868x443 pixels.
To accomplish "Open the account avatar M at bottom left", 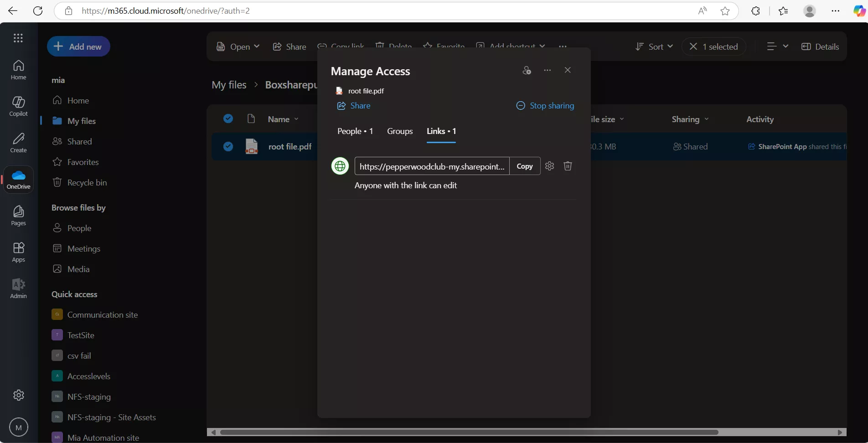I will point(19,428).
